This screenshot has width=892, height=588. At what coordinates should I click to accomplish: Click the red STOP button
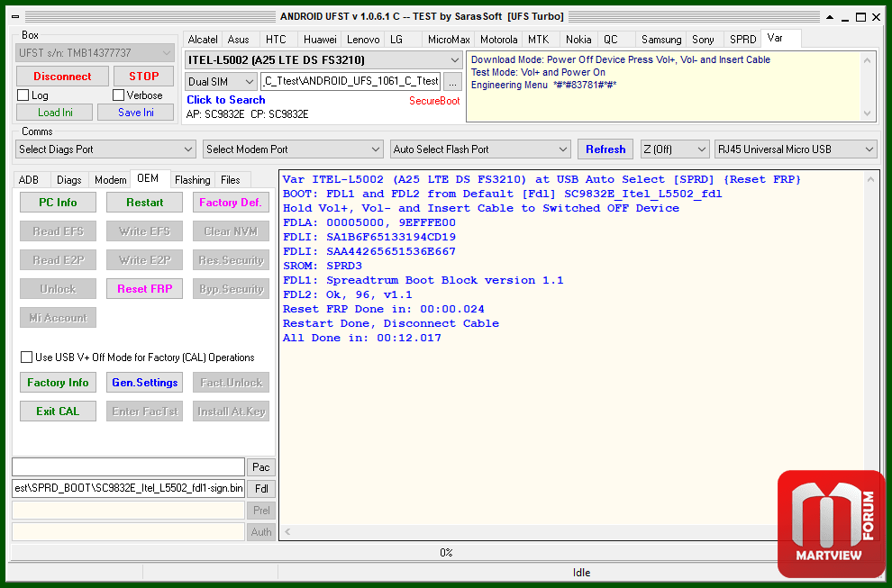(143, 77)
